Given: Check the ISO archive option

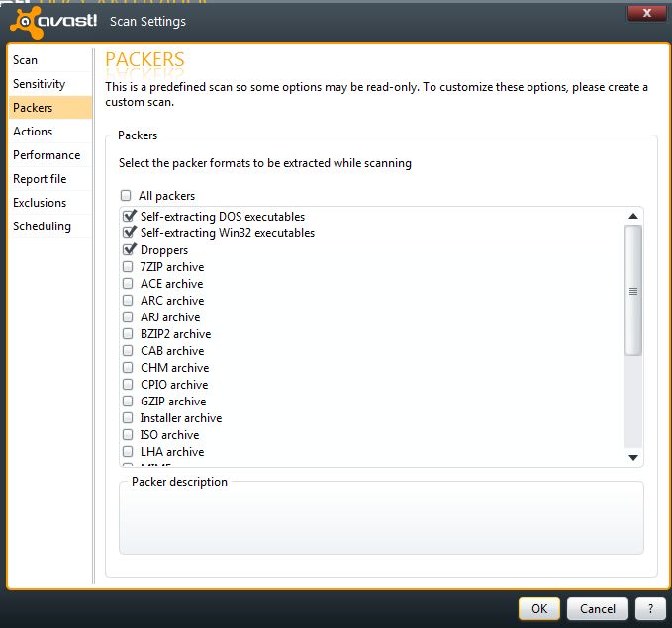Looking at the screenshot, I should (x=128, y=435).
